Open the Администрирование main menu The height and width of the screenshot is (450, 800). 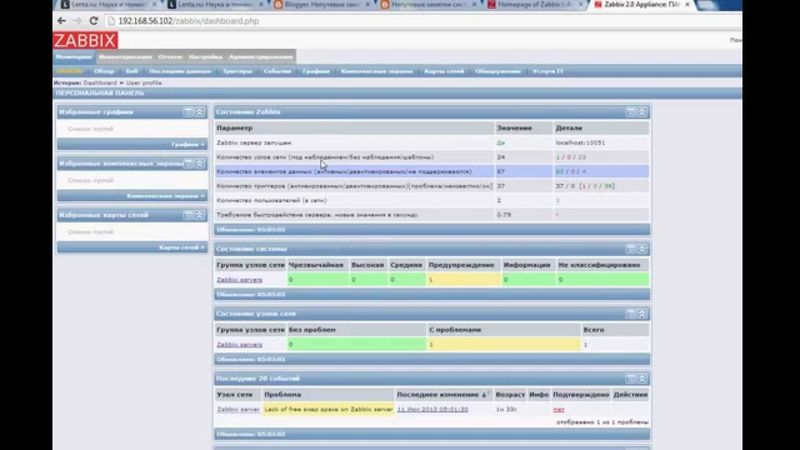[261, 57]
